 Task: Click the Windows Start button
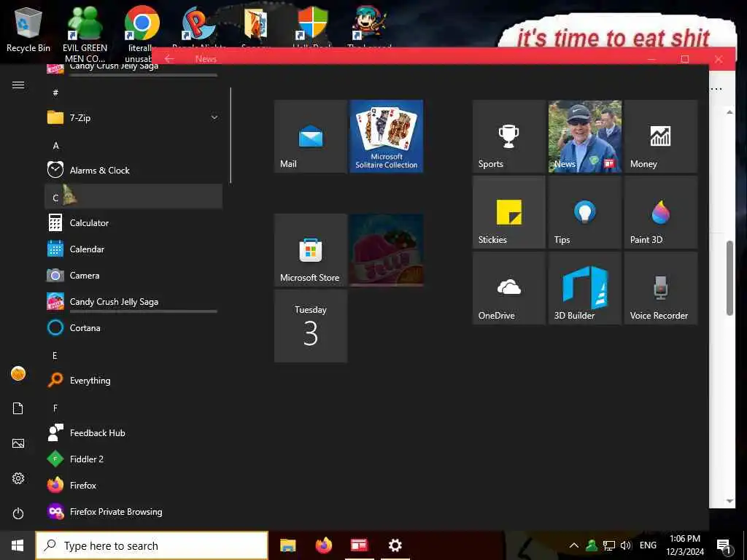click(x=18, y=545)
